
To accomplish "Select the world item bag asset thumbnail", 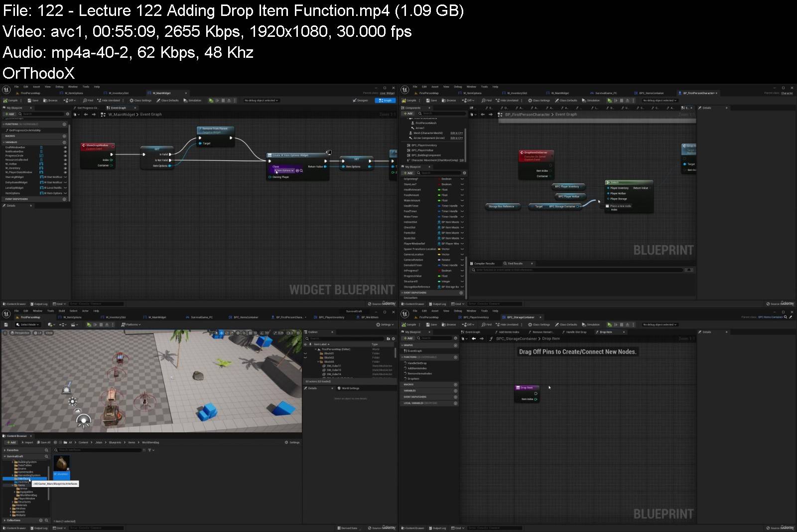I will click(61, 463).
